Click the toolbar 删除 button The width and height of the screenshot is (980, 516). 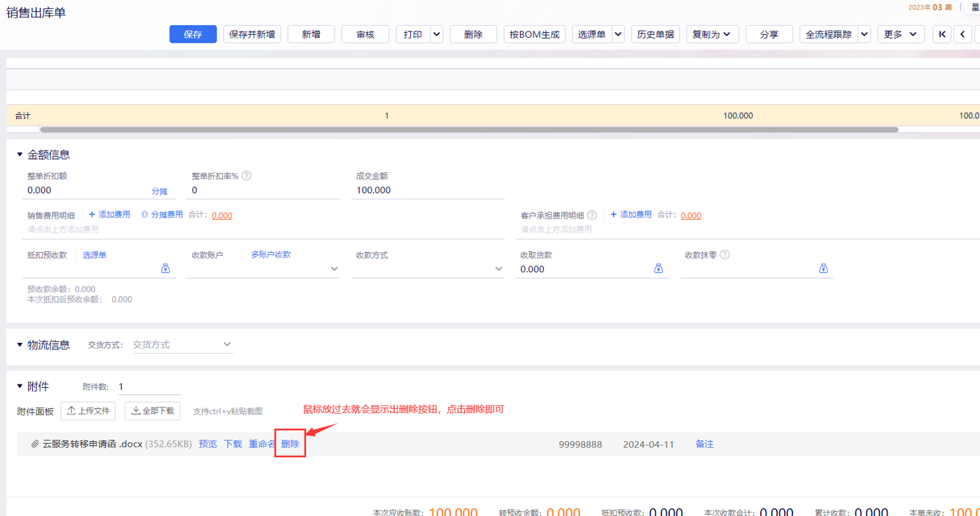[473, 34]
